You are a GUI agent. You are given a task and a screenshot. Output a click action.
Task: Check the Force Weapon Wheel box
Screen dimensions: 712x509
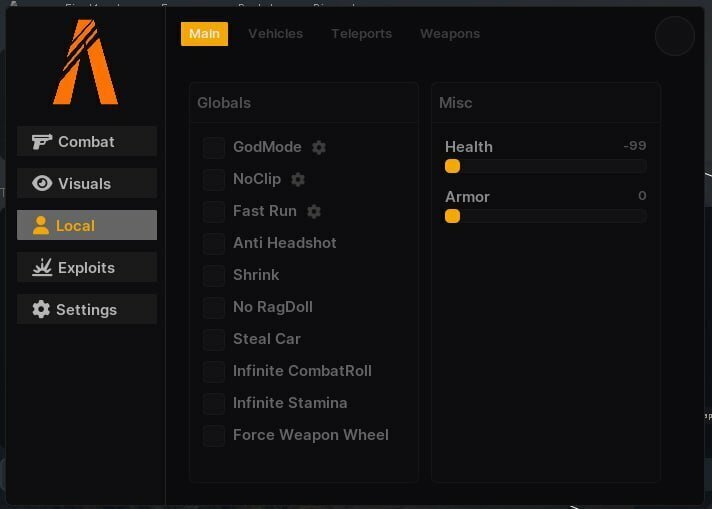point(213,435)
